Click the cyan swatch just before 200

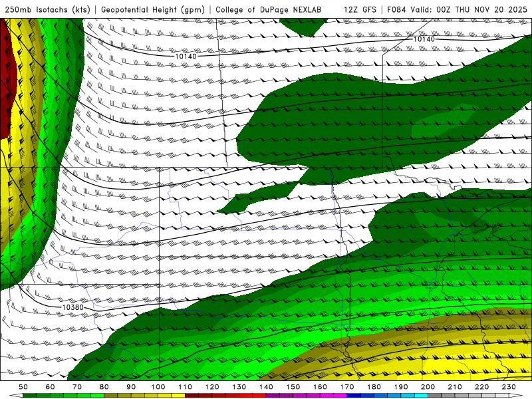[x=421, y=396]
